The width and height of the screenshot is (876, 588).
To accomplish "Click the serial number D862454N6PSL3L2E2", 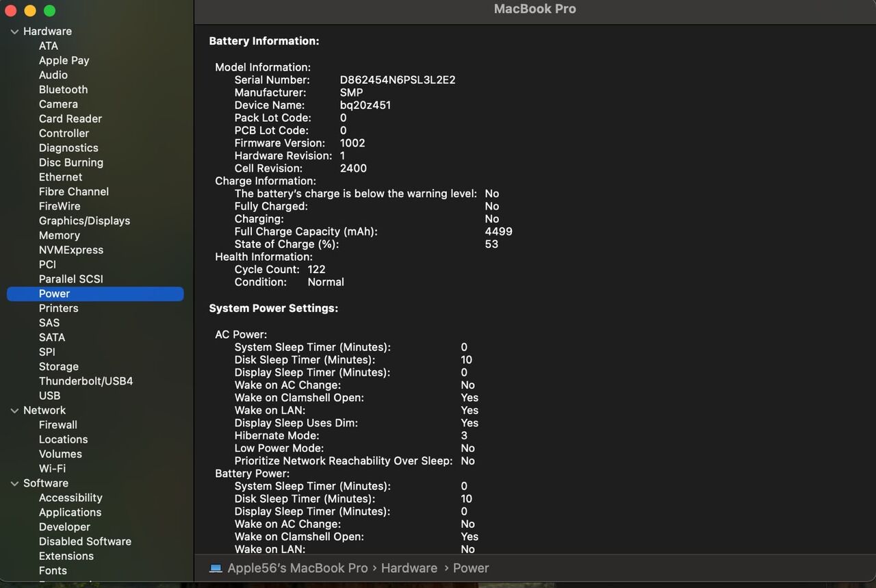I will pos(398,80).
